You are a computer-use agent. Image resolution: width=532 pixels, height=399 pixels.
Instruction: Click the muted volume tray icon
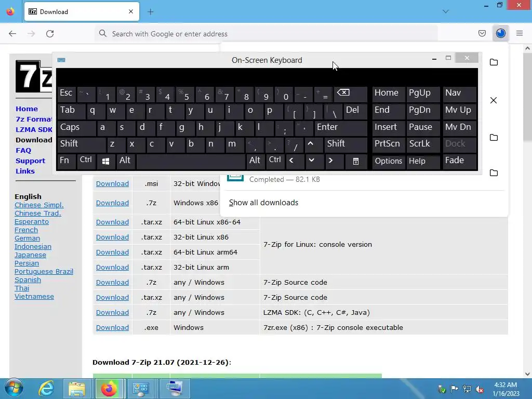[x=480, y=389]
